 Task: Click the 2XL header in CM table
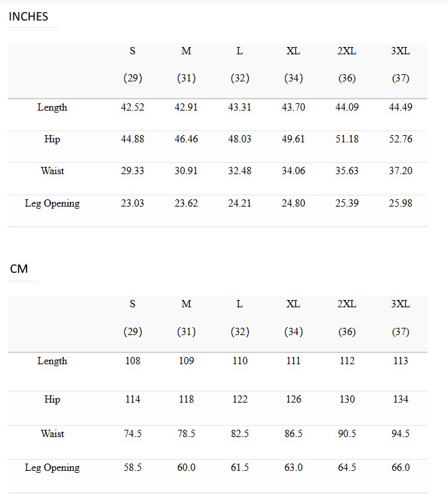pyautogui.click(x=347, y=304)
